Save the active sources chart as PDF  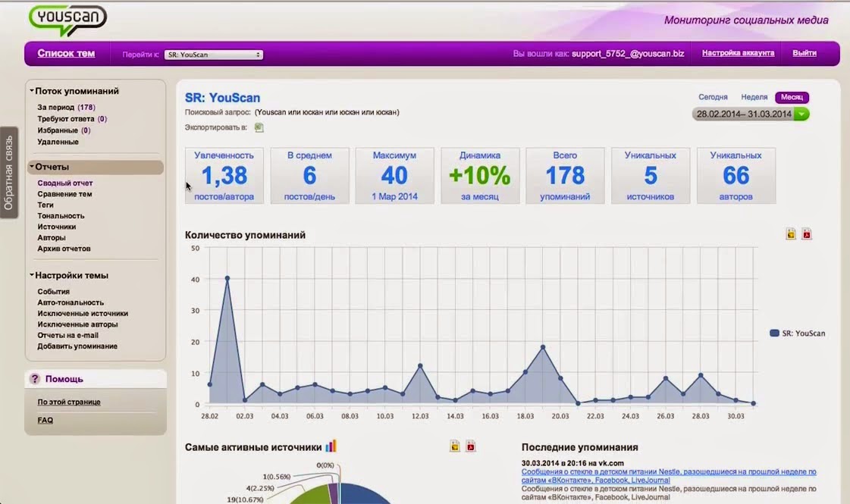click(471, 446)
